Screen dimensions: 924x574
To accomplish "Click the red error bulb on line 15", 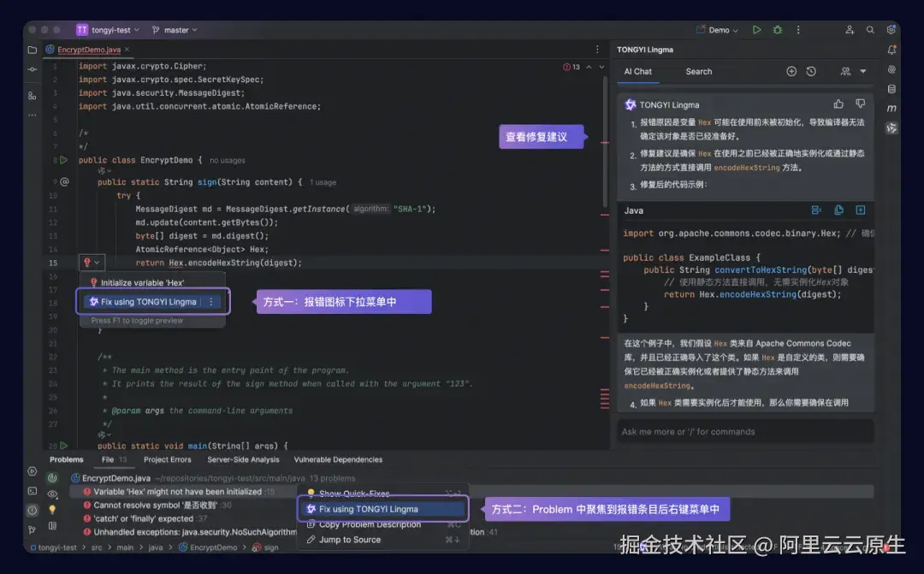I will tap(86, 263).
